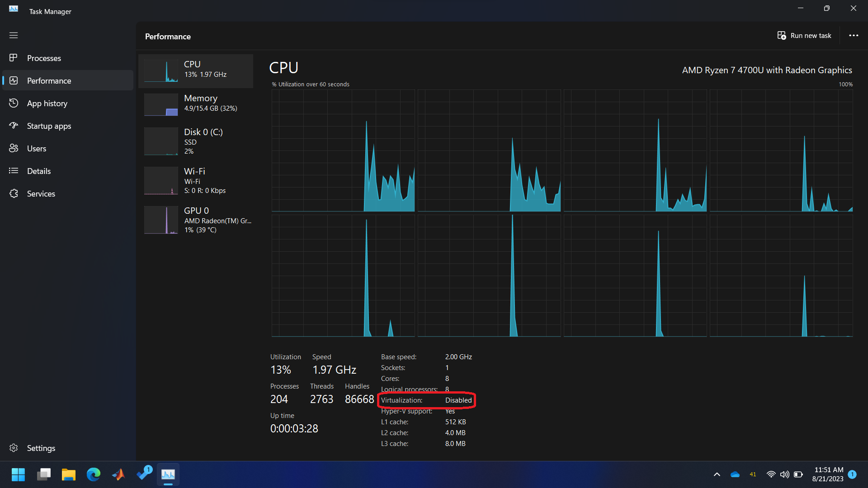Select GPU 0 performance item
Screen dimensions: 868x488
[x=195, y=220]
